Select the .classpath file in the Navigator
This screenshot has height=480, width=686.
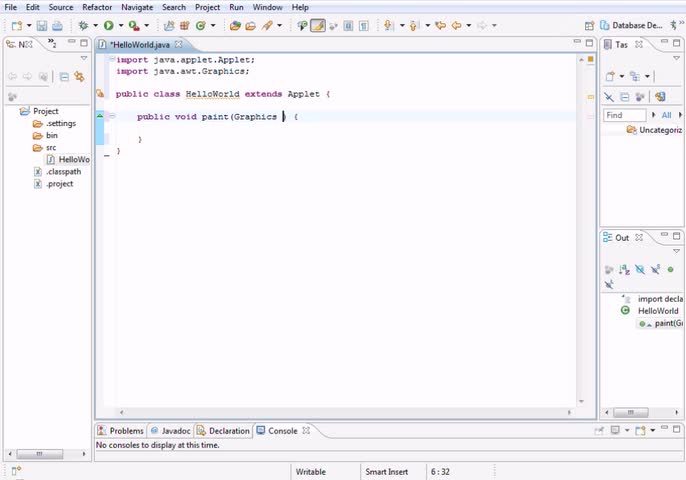[x=58, y=172]
